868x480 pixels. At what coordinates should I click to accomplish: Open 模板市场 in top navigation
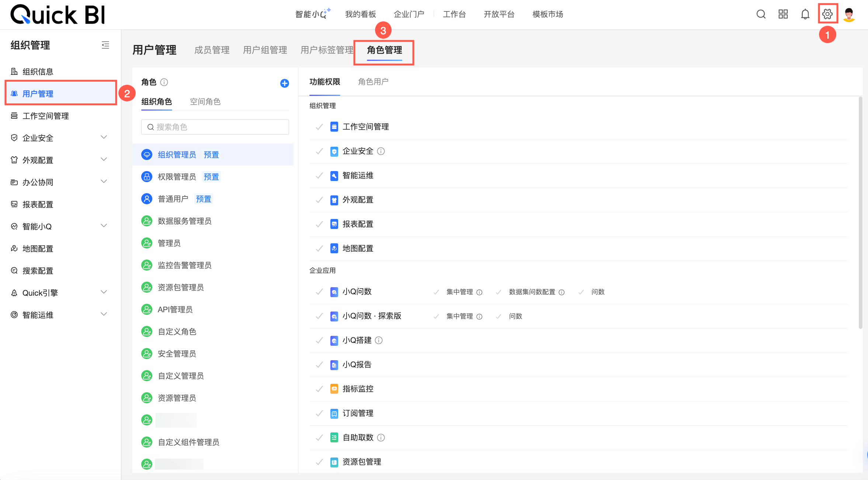[x=547, y=14]
